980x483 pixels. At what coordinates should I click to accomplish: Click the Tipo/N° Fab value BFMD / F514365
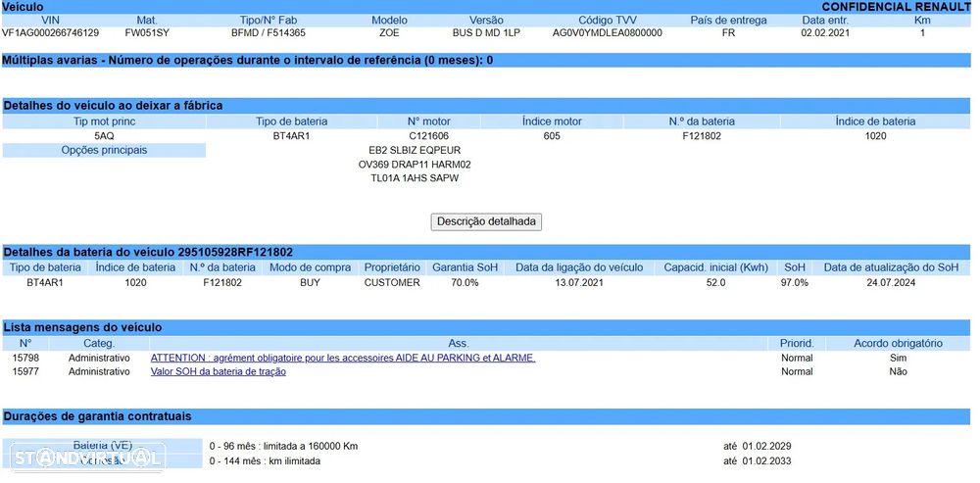[x=269, y=33]
